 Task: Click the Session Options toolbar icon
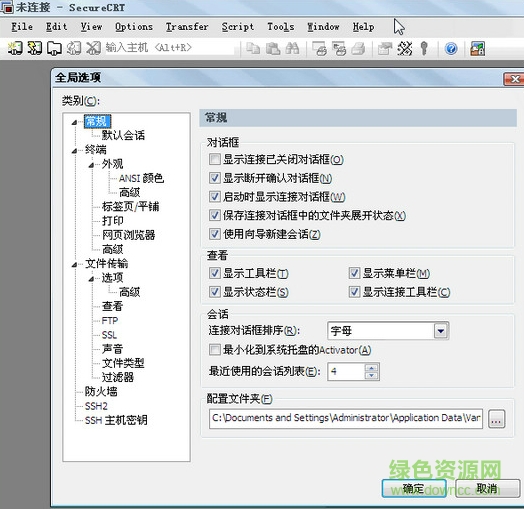tap(385, 48)
